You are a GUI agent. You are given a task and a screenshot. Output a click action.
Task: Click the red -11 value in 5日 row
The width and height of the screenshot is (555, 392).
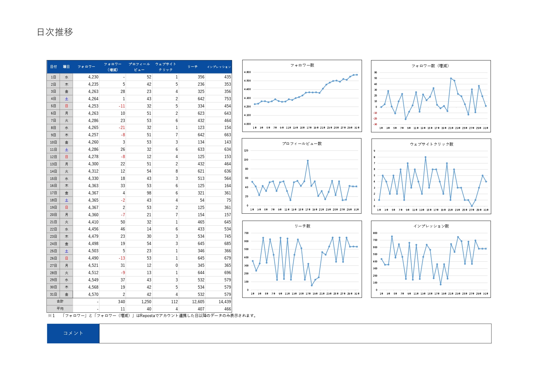point(122,106)
